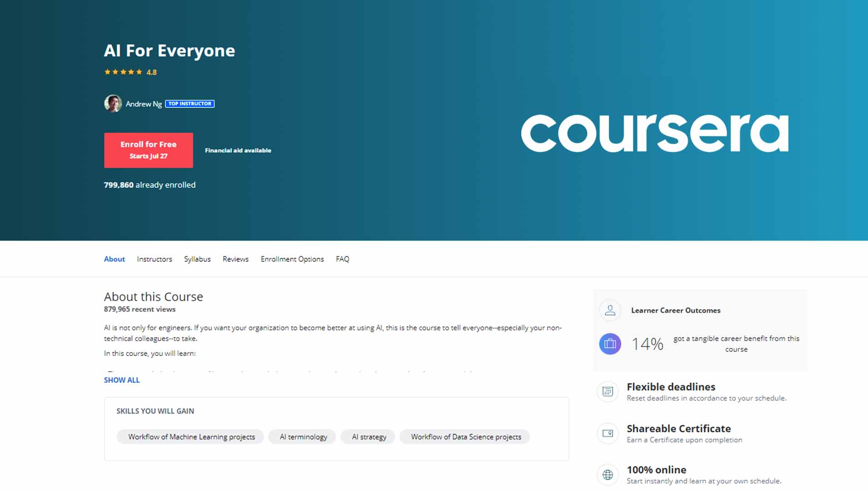This screenshot has width=868, height=491.
Task: Click the 100% online globe icon
Action: pos(608,474)
